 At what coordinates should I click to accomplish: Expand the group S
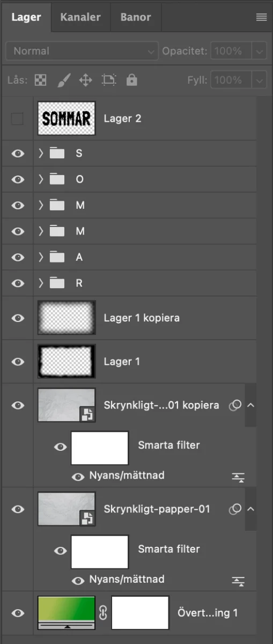(41, 153)
